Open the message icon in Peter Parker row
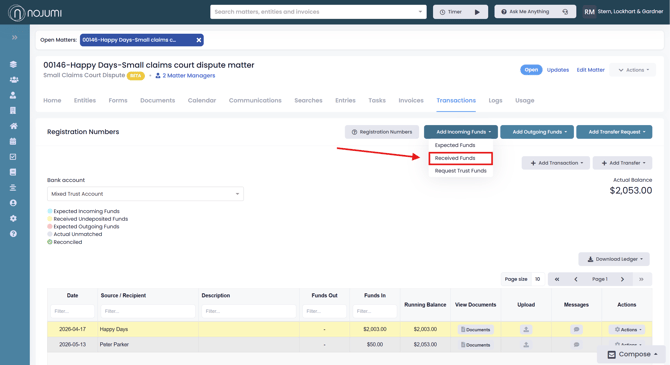This screenshot has height=365, width=670. click(x=576, y=344)
